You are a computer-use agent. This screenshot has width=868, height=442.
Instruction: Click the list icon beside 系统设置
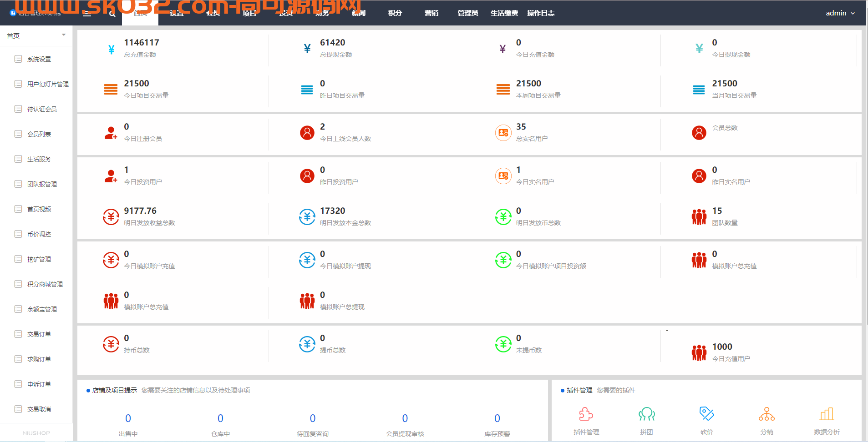[x=18, y=59]
